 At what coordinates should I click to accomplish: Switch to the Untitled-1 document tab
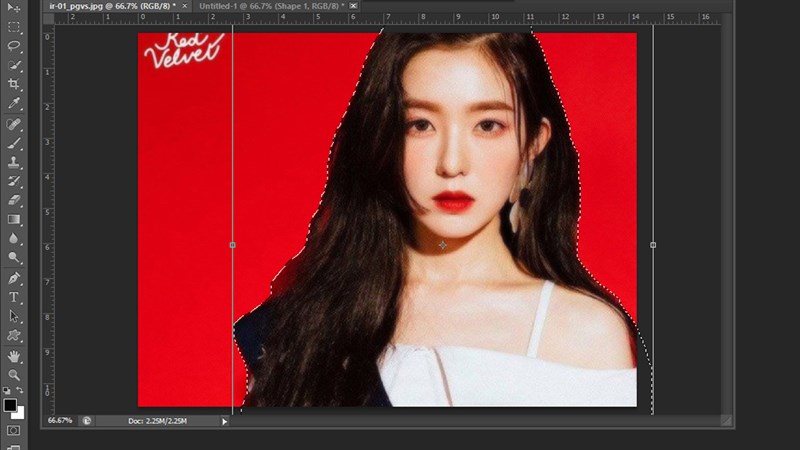click(x=271, y=6)
